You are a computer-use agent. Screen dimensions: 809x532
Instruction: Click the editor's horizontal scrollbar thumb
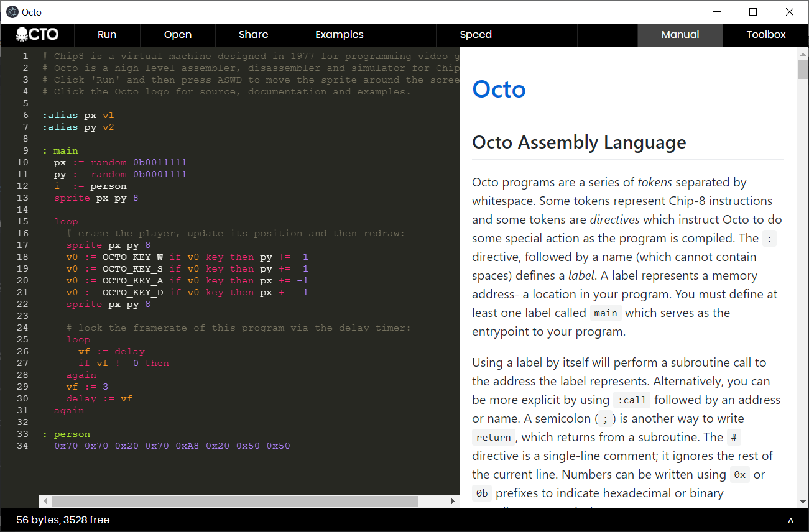[234, 501]
